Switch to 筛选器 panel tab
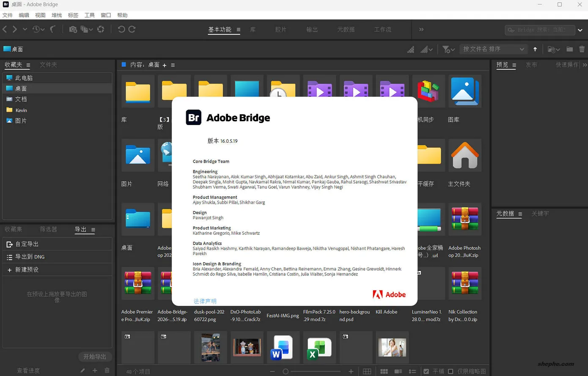This screenshot has height=376, width=588. click(48, 229)
